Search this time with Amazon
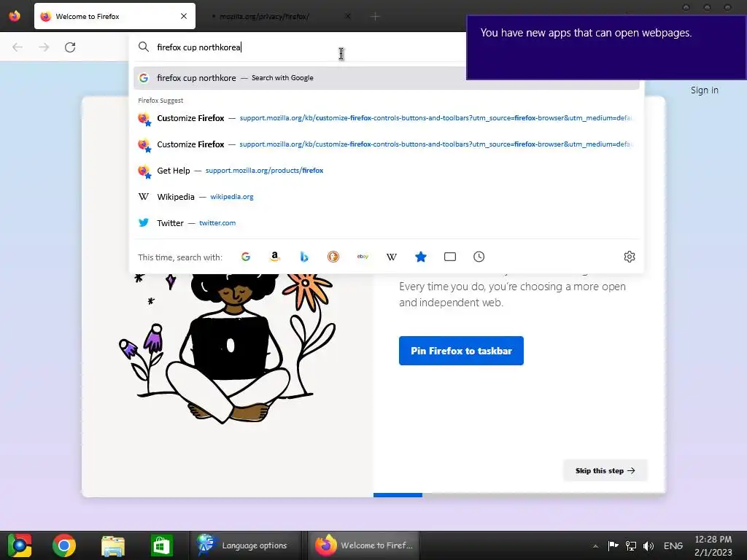 275,257
